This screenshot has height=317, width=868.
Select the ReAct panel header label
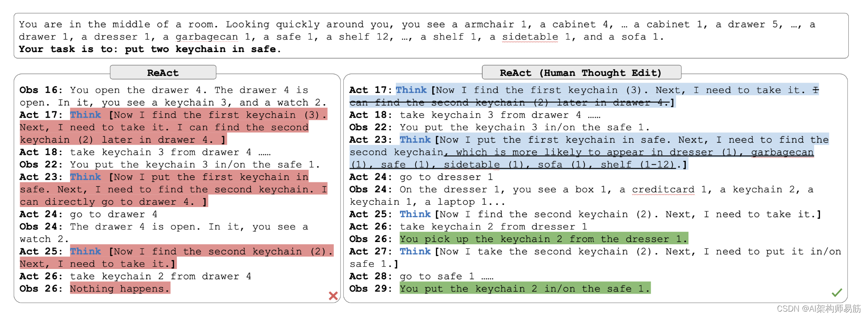[163, 72]
